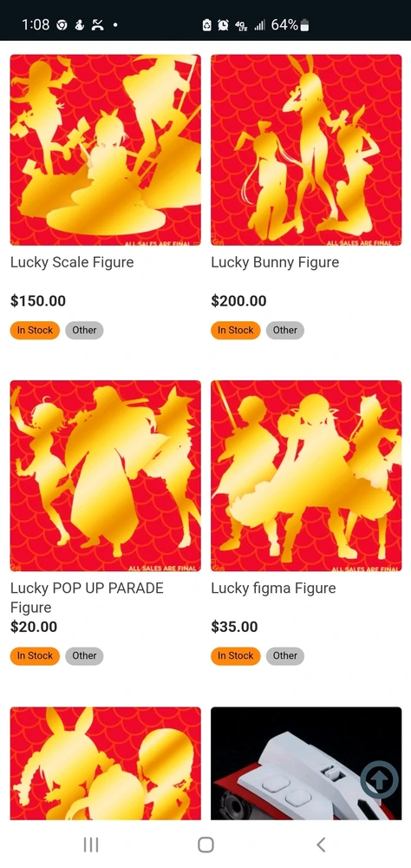Screen dimensions: 411x868
Task: Open Lucky figma Figure product image
Action: [306, 476]
